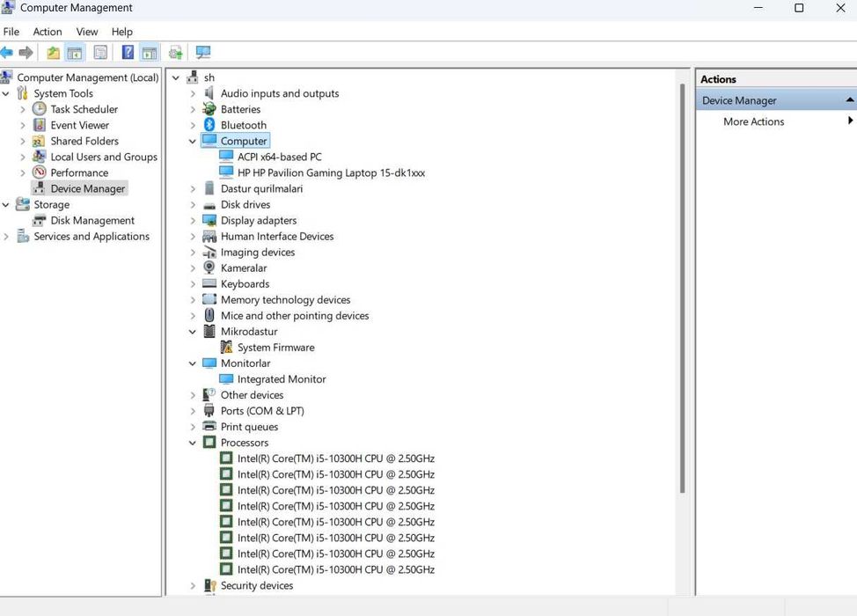Open the Action menu
This screenshot has width=857, height=616.
pyautogui.click(x=48, y=32)
